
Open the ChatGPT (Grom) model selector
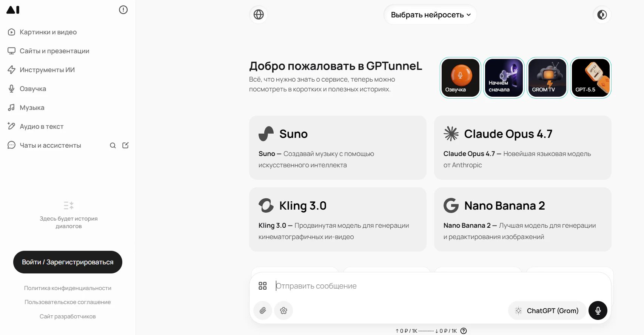547,310
